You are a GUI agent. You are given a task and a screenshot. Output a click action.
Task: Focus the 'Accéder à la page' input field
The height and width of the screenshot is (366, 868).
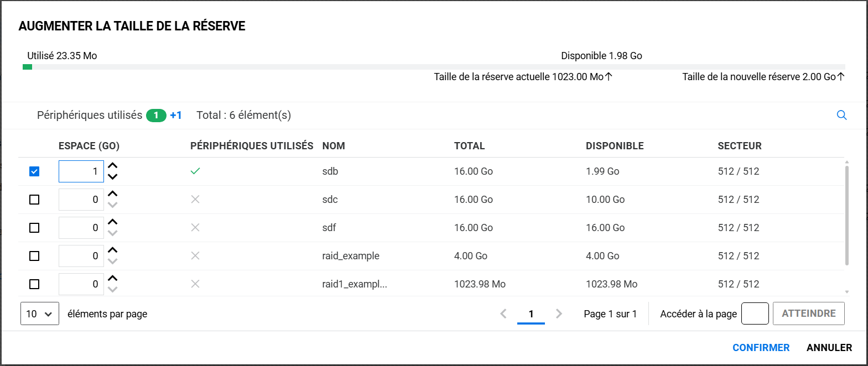pyautogui.click(x=755, y=313)
